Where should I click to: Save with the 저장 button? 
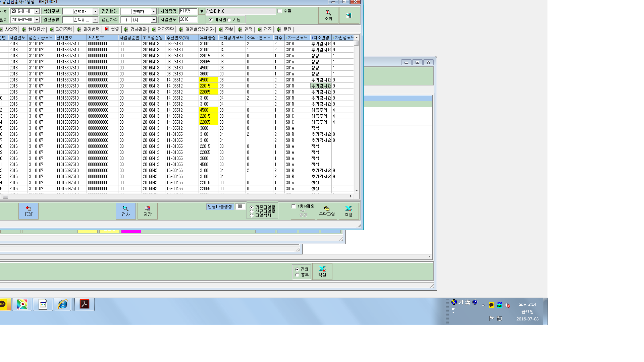coord(148,211)
